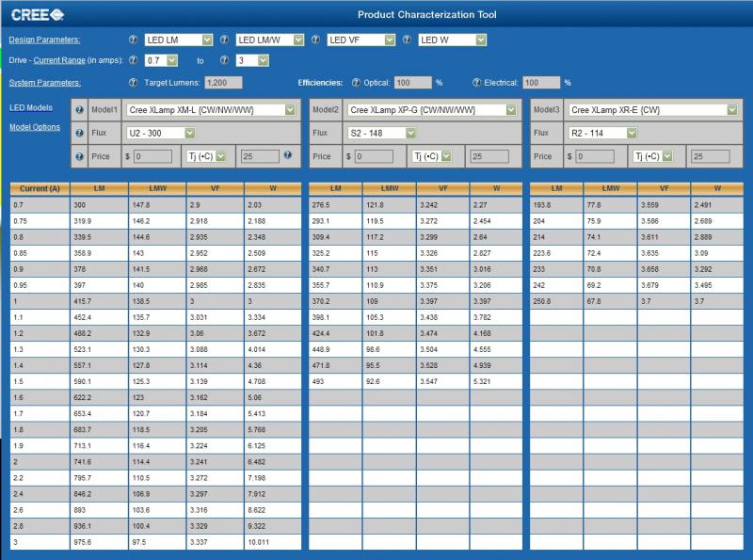This screenshot has height=560, width=753.
Task: Open Model1 dropdown Cree XLamp XM-L
Action: [211, 110]
